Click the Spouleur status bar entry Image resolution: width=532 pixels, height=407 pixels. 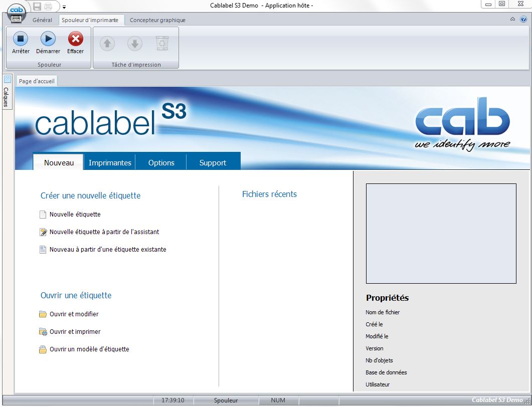pos(226,400)
